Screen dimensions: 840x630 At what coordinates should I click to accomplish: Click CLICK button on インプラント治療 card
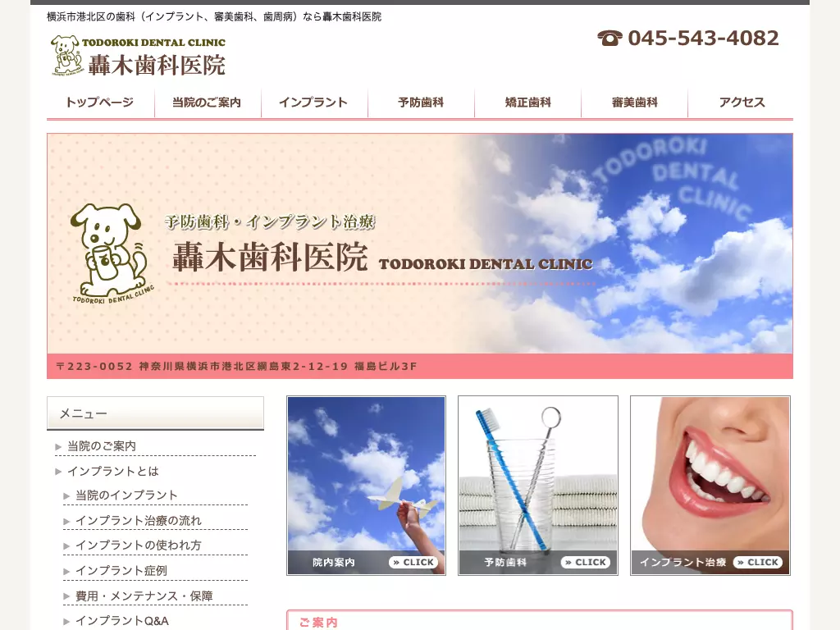tap(758, 562)
